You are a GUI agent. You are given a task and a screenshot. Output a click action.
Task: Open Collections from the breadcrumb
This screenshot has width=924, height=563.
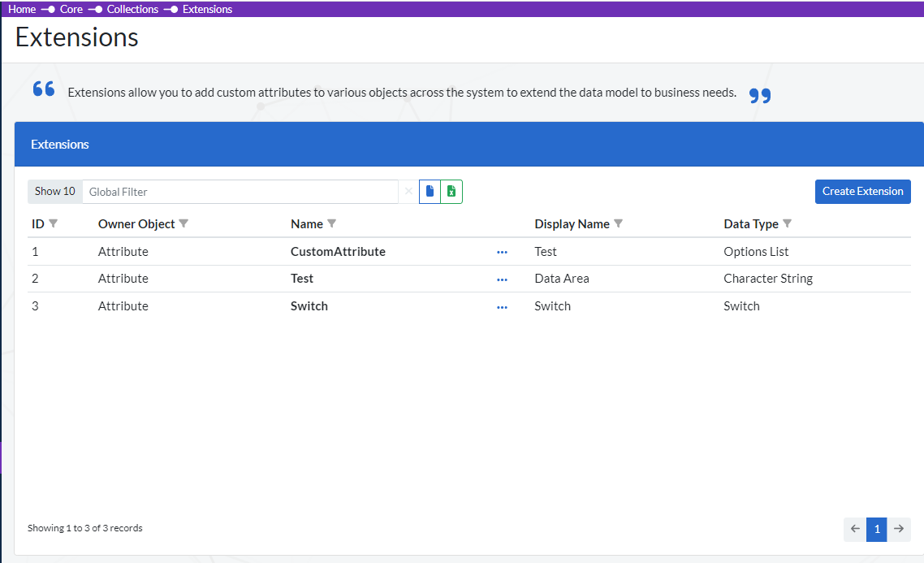click(132, 10)
